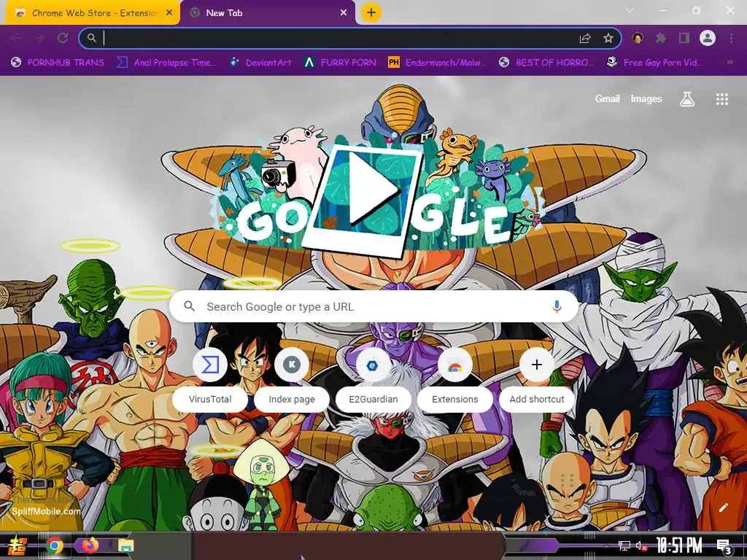Start voice search with the microphone
The width and height of the screenshot is (747, 560).
pos(557,307)
